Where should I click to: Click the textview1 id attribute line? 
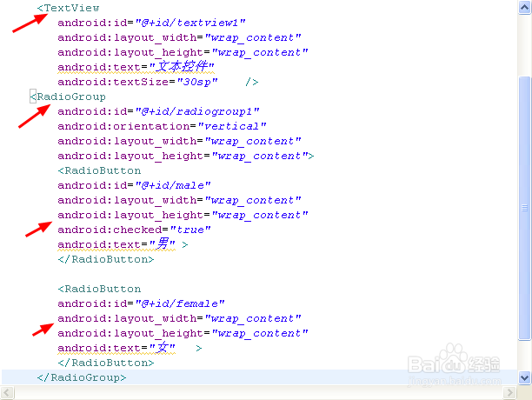151,23
